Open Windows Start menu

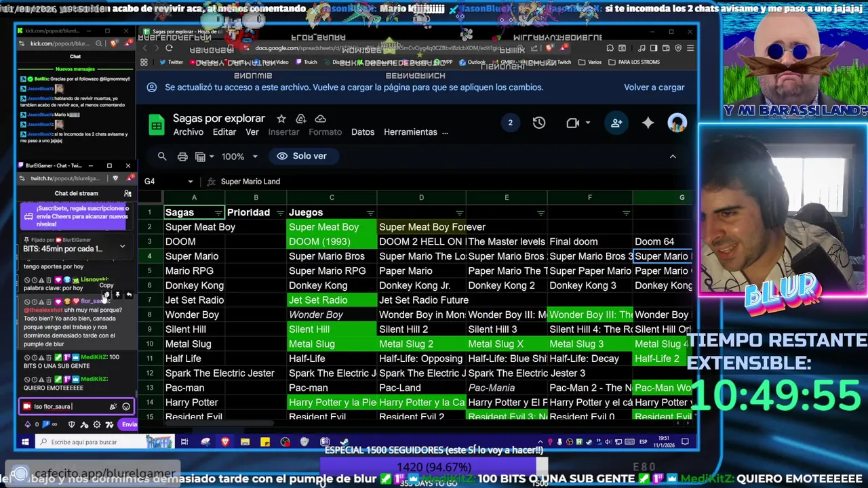(25, 442)
